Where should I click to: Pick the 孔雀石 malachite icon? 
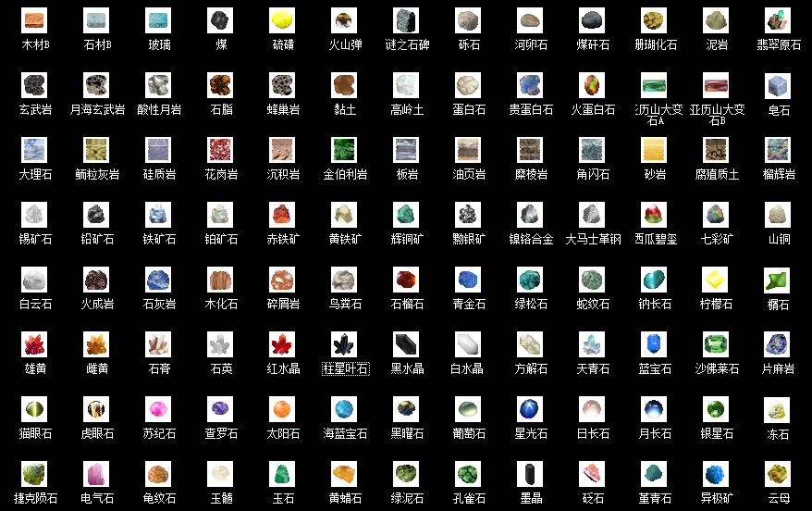click(468, 474)
